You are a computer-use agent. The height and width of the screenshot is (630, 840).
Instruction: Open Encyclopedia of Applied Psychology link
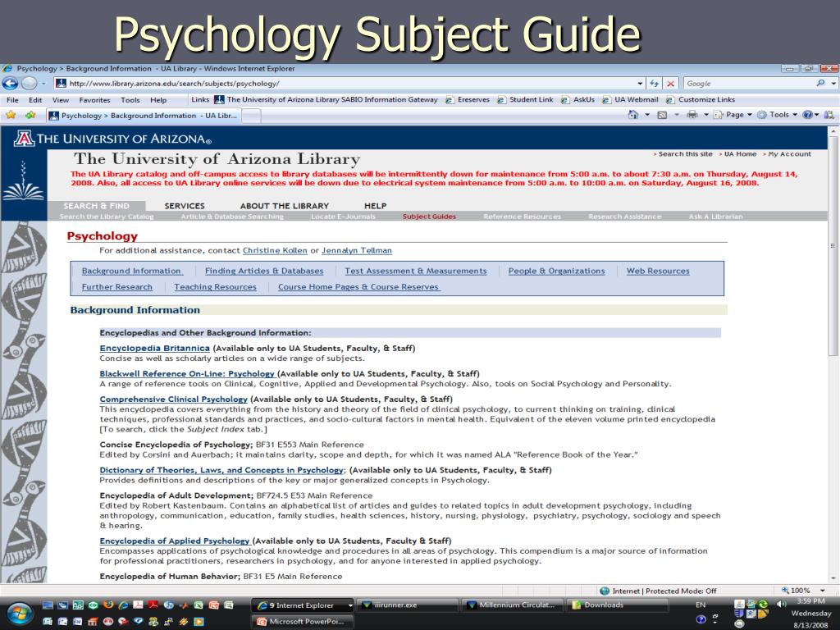175,541
